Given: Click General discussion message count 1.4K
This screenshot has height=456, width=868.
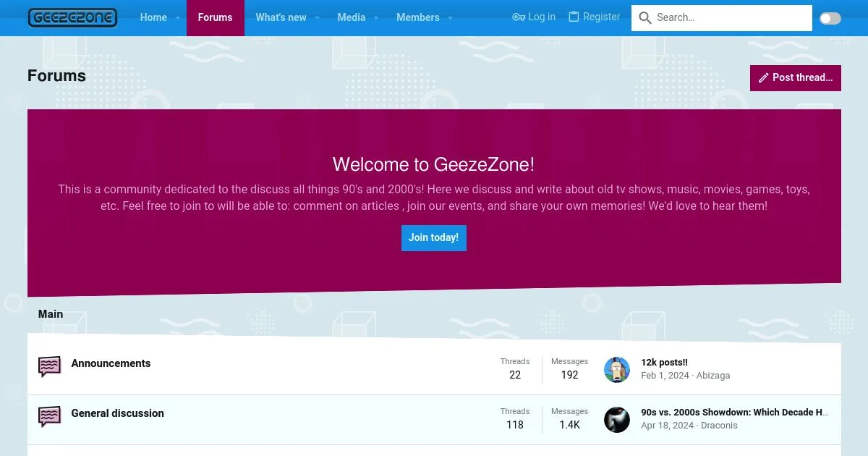Looking at the screenshot, I should (x=570, y=425).
